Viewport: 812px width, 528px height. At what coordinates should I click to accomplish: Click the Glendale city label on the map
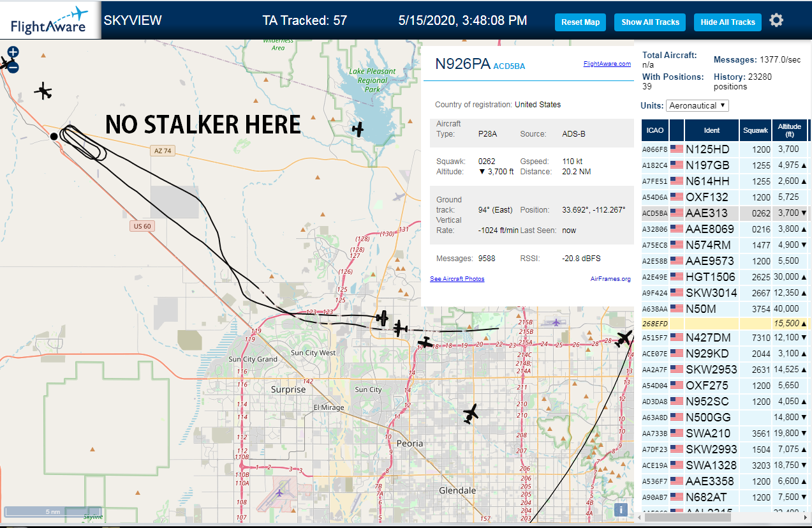click(x=457, y=490)
